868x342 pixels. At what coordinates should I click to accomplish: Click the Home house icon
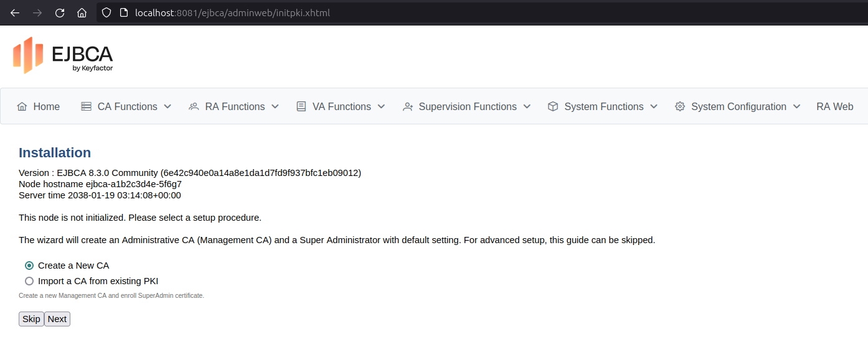tap(22, 107)
